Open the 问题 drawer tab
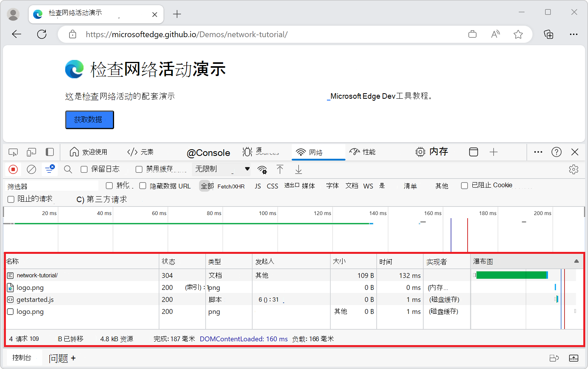 pos(58,358)
